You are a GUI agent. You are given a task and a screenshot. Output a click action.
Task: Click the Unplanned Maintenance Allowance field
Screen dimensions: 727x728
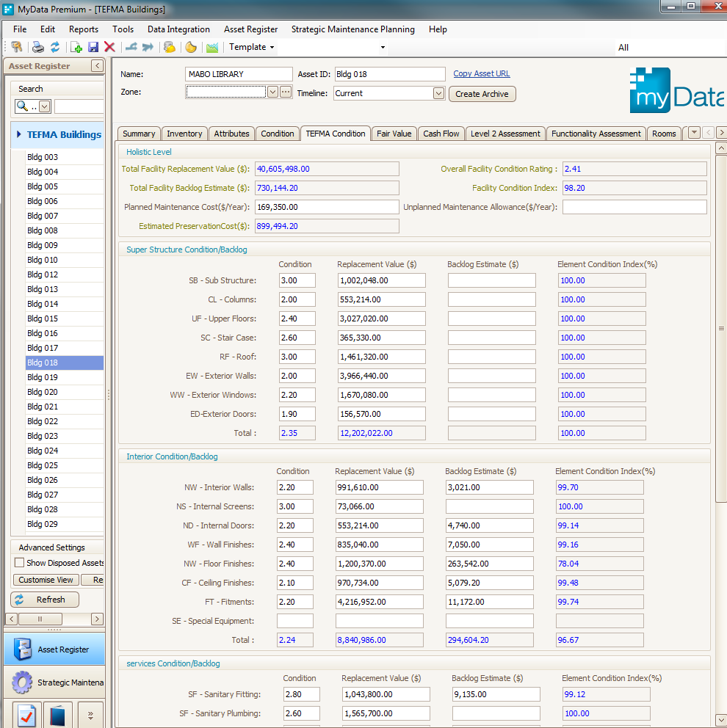pos(634,207)
